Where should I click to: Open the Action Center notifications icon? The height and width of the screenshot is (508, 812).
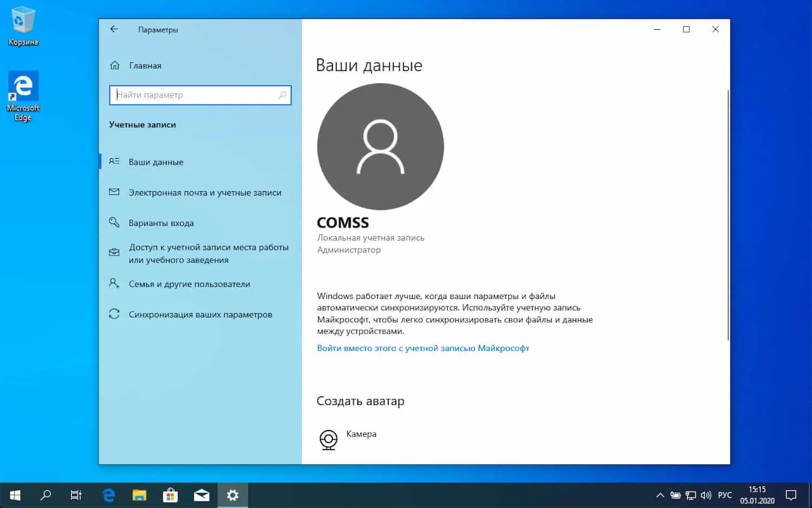click(791, 495)
